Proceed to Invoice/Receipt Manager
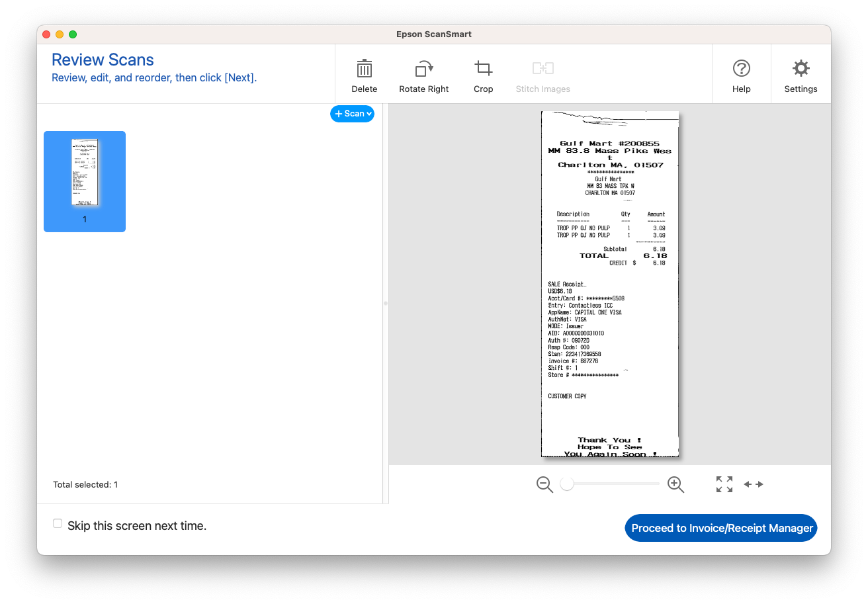Viewport: 868px width, 604px height. [x=721, y=528]
